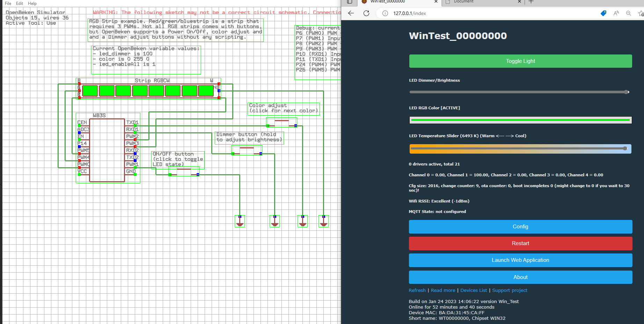Activate the Read aloud icon
Screen dimensions: 644x324
pyautogui.click(x=616, y=13)
